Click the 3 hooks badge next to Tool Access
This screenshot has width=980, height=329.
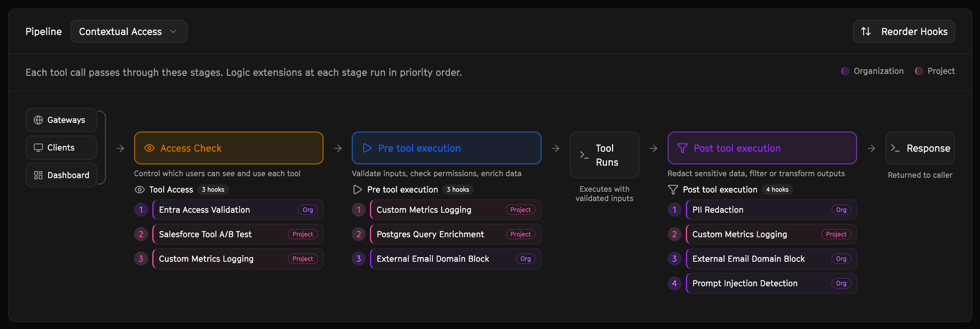click(x=213, y=190)
